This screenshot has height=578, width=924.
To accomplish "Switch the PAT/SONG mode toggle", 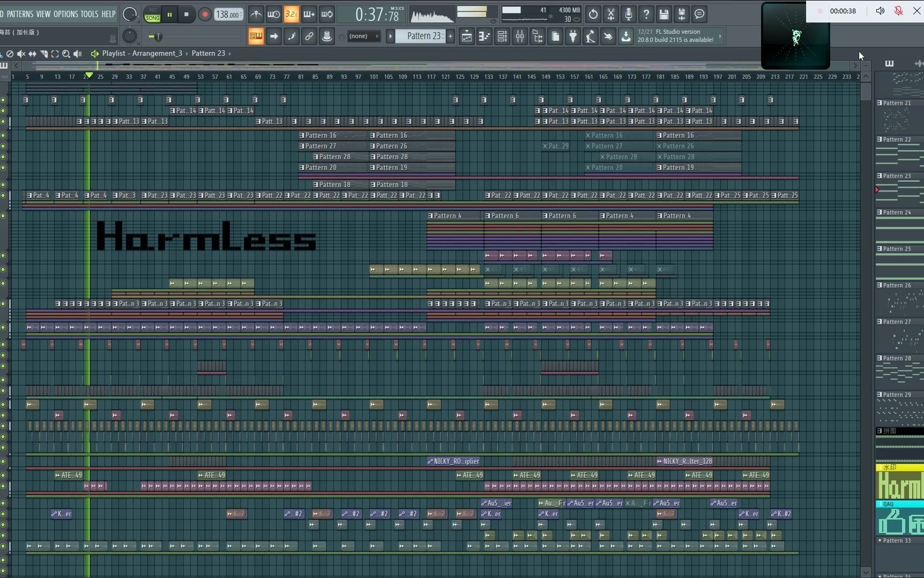I will (x=153, y=14).
